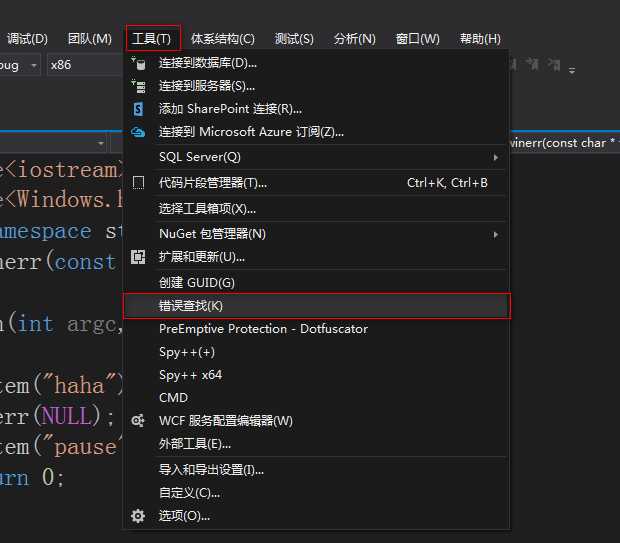This screenshot has width=620, height=543.
Task: Click the Connect to Server icon
Action: 138,86
